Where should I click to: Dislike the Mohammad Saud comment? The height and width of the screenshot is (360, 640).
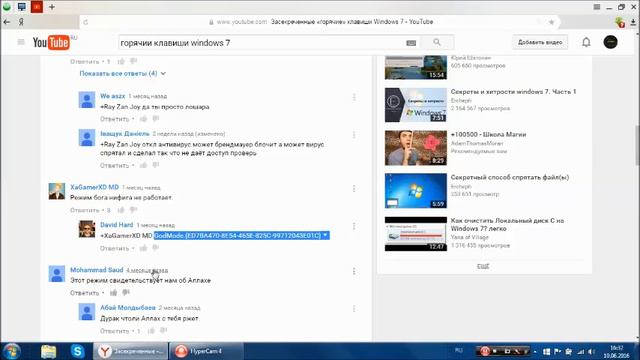[x=126, y=293]
